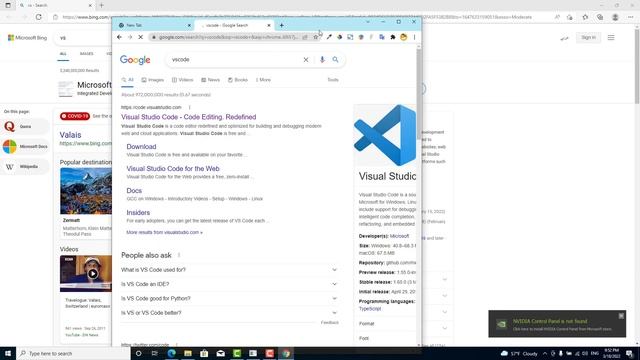Open Task View on taskbar

tap(155, 353)
